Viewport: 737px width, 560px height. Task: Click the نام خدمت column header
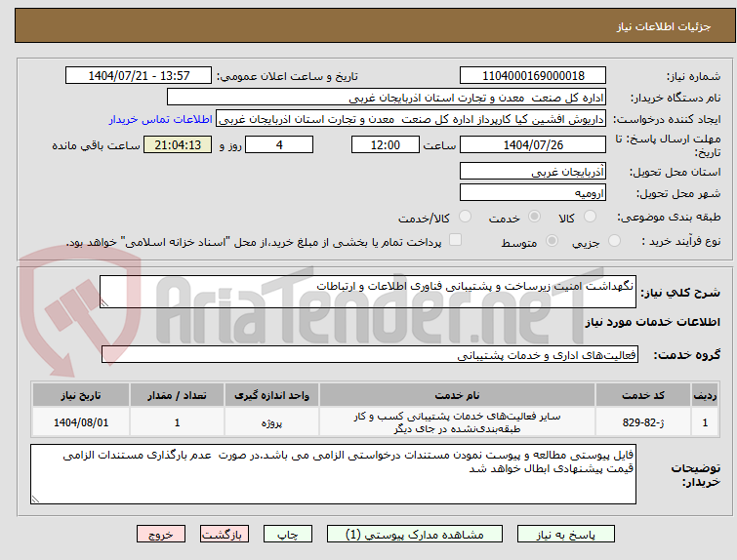tap(457, 395)
